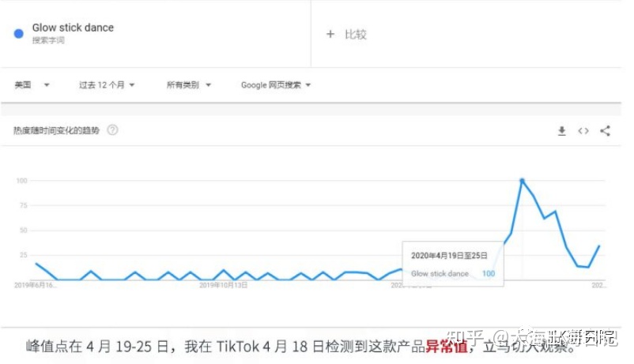634x364 pixels.
Task: Click the tooltip value 100
Action: (x=489, y=273)
